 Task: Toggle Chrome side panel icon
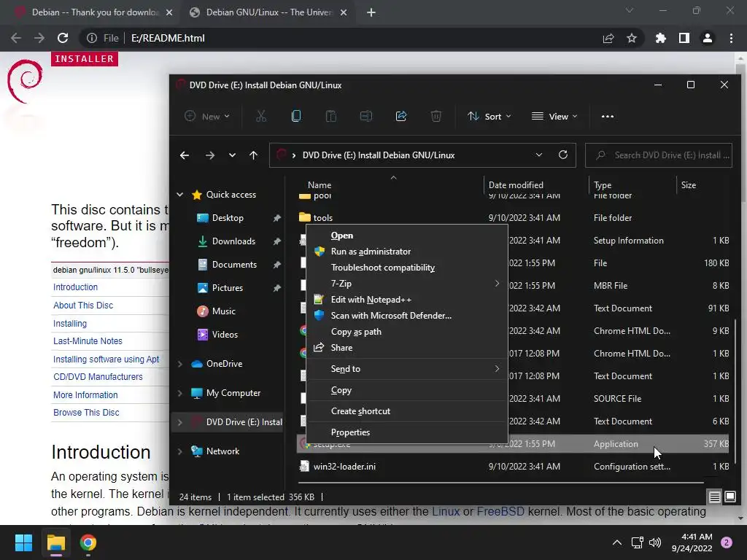[684, 38]
